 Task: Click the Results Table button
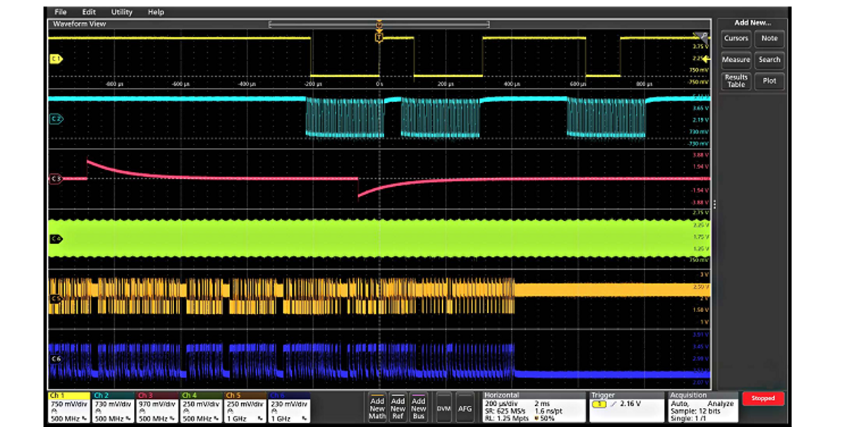point(736,81)
